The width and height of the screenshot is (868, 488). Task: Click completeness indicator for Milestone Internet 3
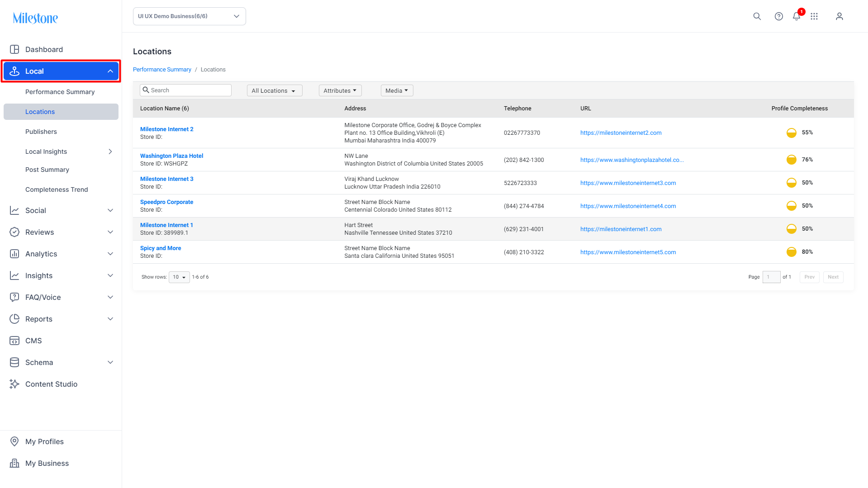click(x=792, y=183)
